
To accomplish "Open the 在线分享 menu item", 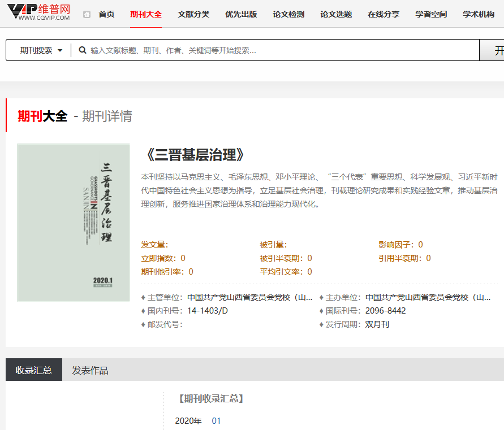I will pyautogui.click(x=384, y=15).
